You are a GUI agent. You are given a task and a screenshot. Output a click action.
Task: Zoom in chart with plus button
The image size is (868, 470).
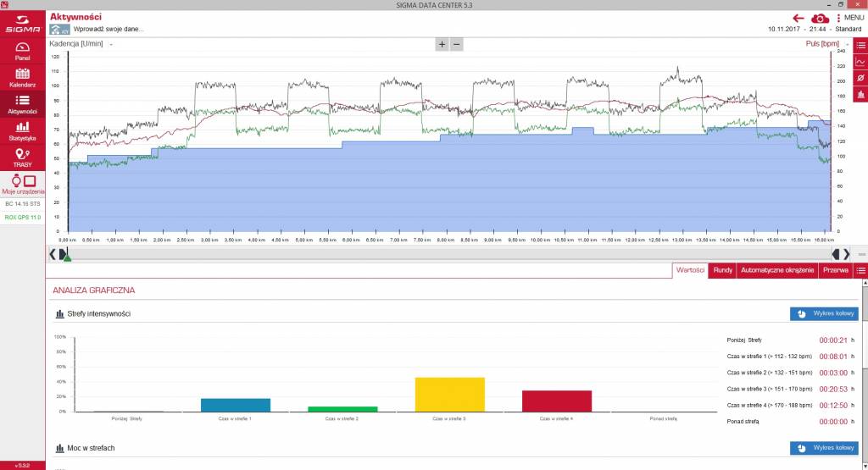tap(442, 44)
